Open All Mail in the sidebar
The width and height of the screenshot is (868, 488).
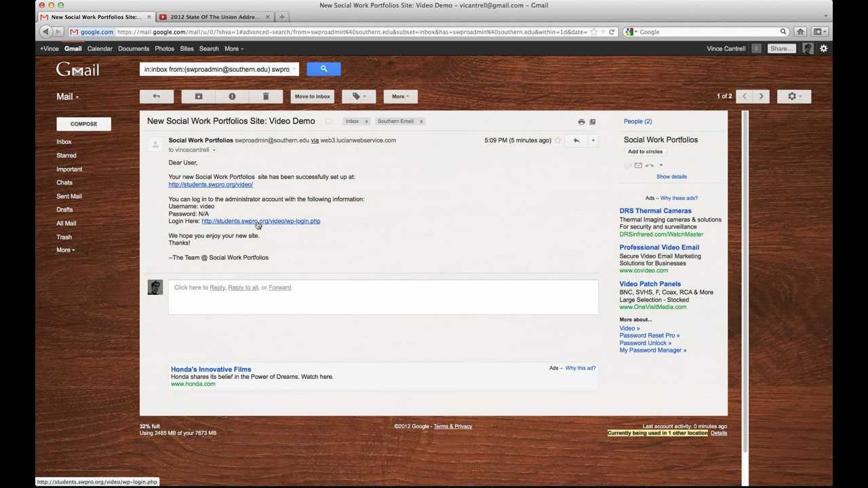(x=66, y=223)
